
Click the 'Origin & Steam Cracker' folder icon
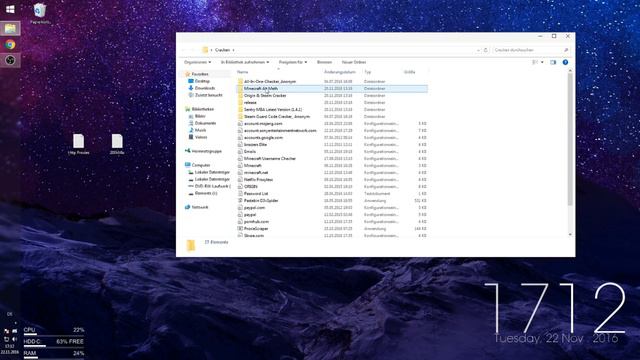coord(240,96)
